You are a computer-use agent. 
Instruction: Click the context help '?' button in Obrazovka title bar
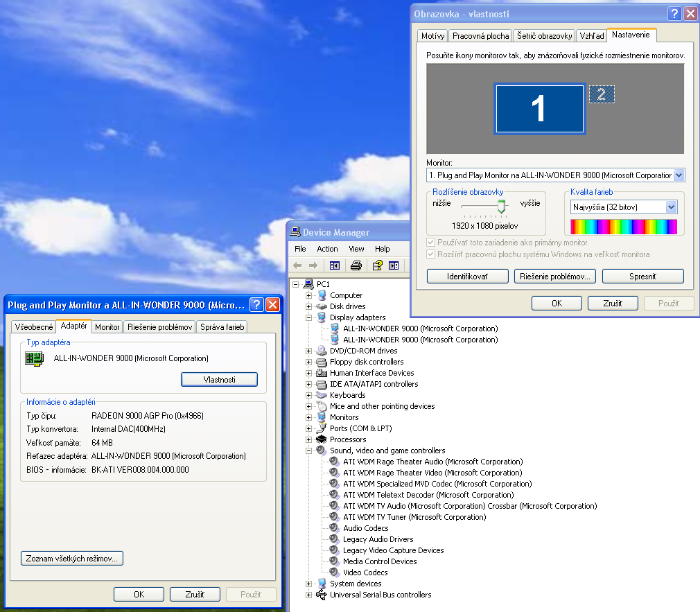(674, 14)
